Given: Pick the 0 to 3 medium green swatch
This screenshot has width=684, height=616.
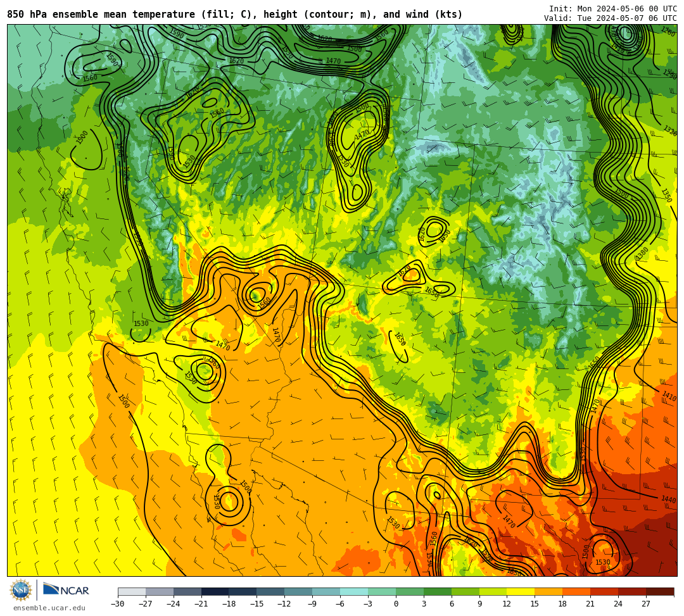Looking at the screenshot, I should 410,591.
